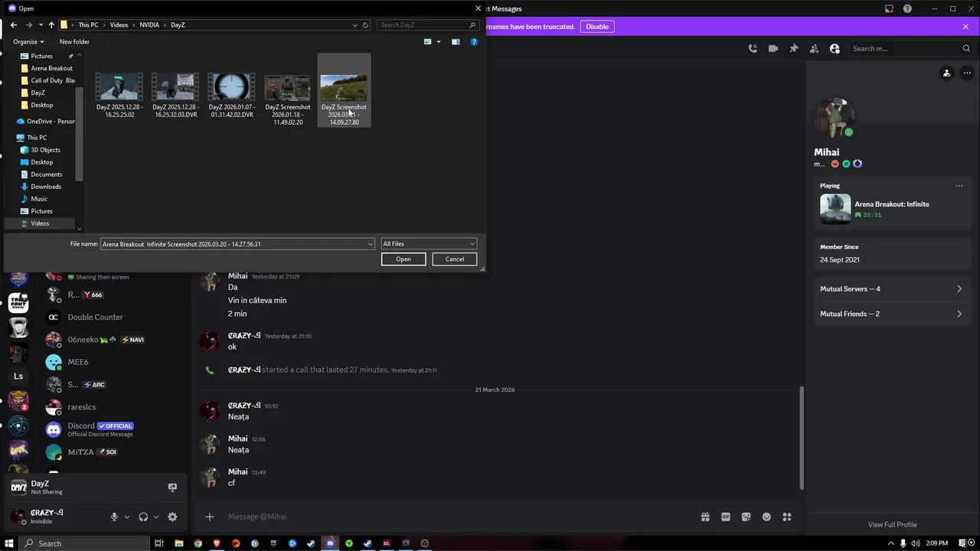Go back in file dialog navigation
The width and height of the screenshot is (980, 551).
coord(14,24)
